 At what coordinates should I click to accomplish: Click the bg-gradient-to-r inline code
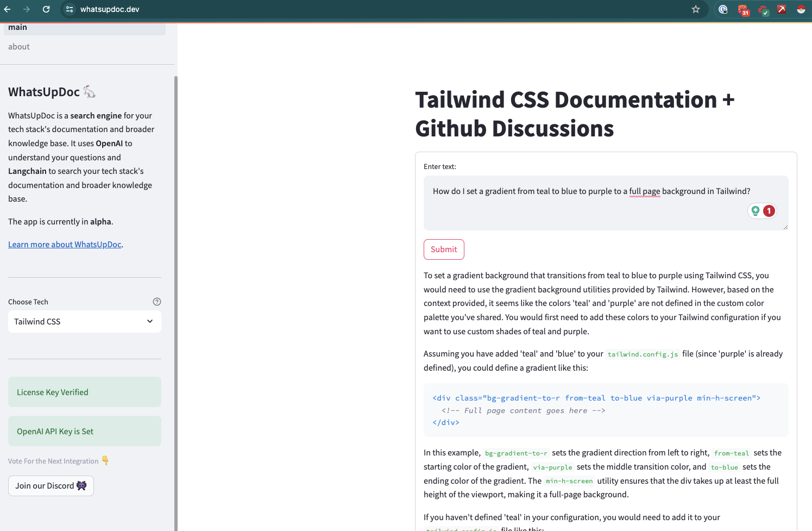coord(516,453)
